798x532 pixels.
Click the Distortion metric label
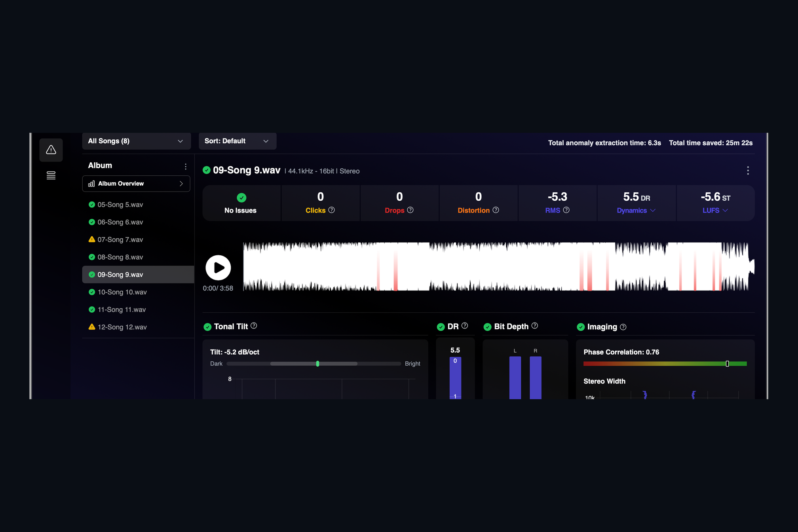pos(473,211)
